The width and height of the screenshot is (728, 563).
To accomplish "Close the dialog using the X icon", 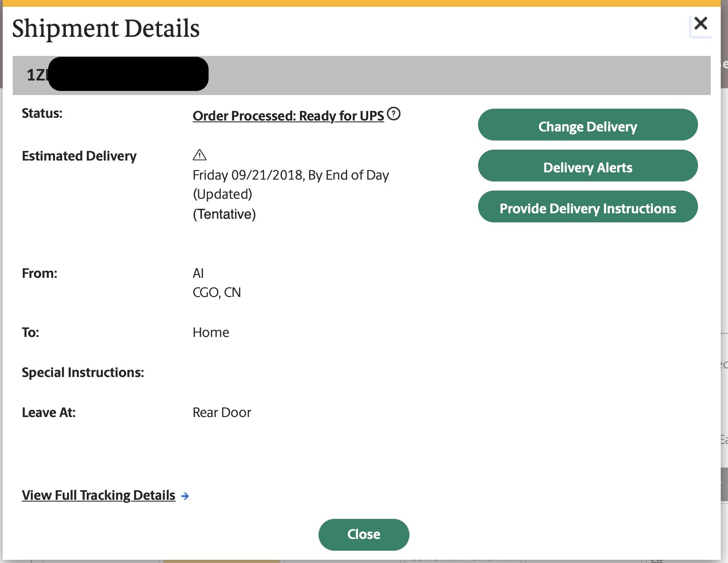I will point(700,24).
